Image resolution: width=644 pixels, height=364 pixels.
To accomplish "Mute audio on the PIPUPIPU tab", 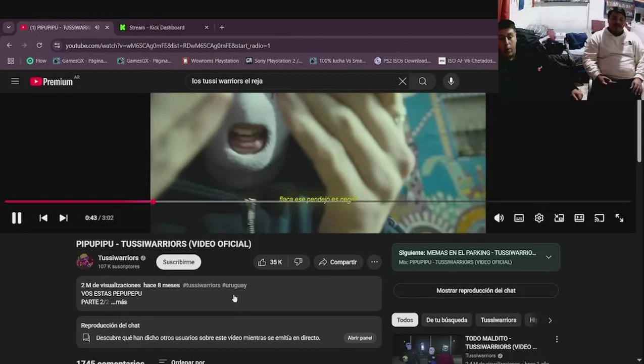I will [x=97, y=27].
